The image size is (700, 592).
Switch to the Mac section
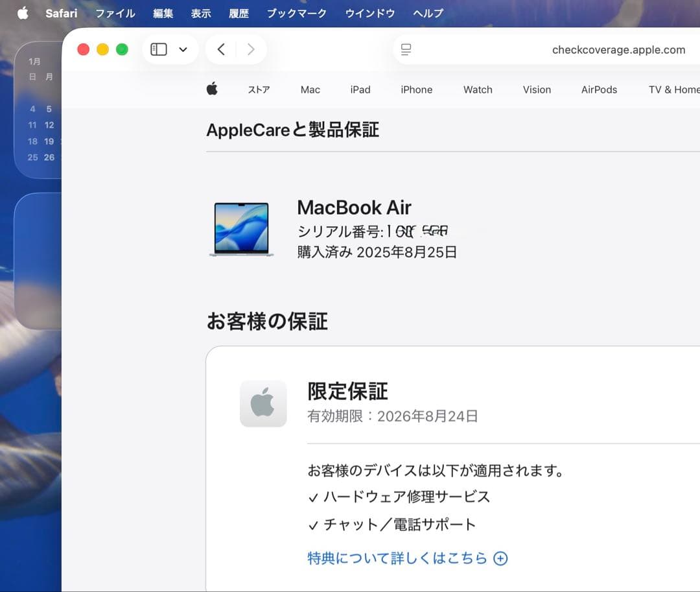[x=310, y=89]
